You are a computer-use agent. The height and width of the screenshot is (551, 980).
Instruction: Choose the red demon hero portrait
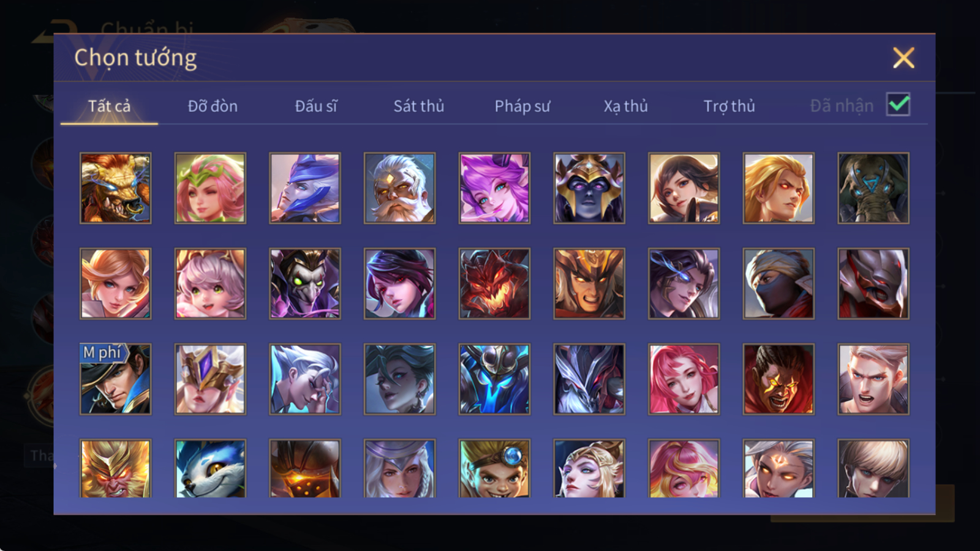(x=494, y=283)
